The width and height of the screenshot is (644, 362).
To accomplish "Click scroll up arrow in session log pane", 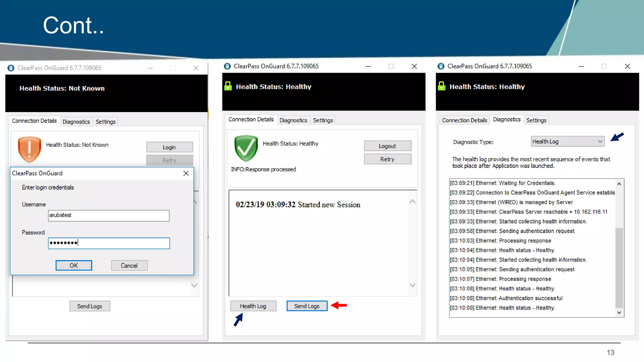I will (413, 201).
